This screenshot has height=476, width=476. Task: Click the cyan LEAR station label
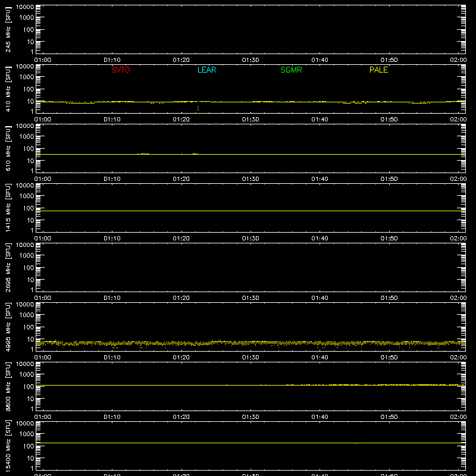206,70
